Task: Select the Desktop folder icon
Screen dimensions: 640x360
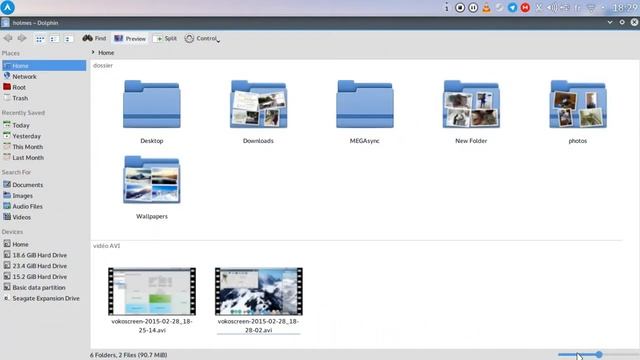Action: (152, 104)
